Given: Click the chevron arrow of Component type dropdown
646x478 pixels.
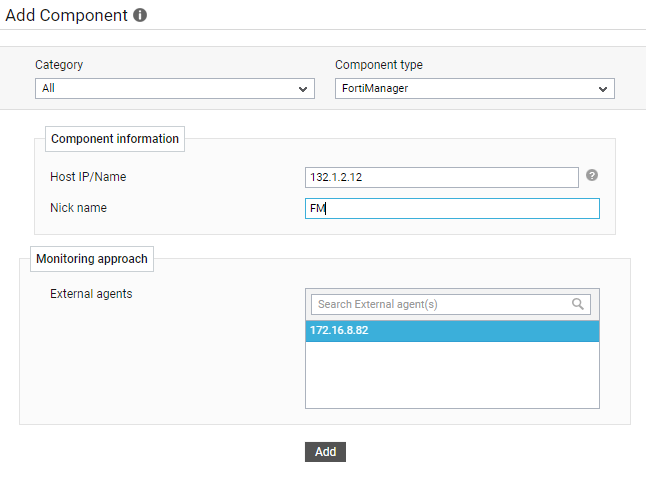Looking at the screenshot, I should 603,89.
